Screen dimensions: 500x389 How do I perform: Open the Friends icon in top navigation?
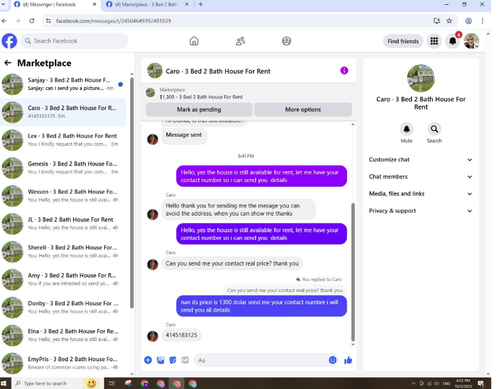pos(240,41)
